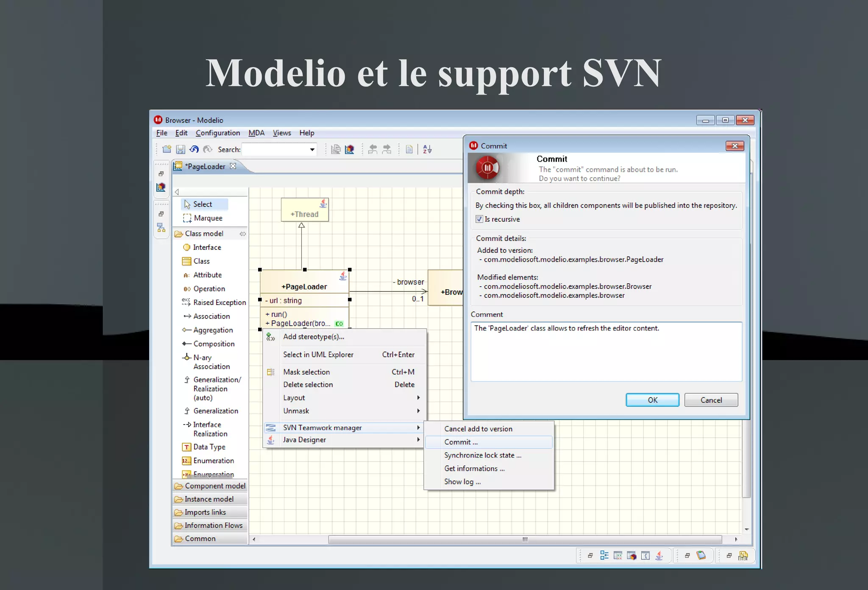
Task: Select the +Thread class box in diagram
Action: [x=305, y=210]
